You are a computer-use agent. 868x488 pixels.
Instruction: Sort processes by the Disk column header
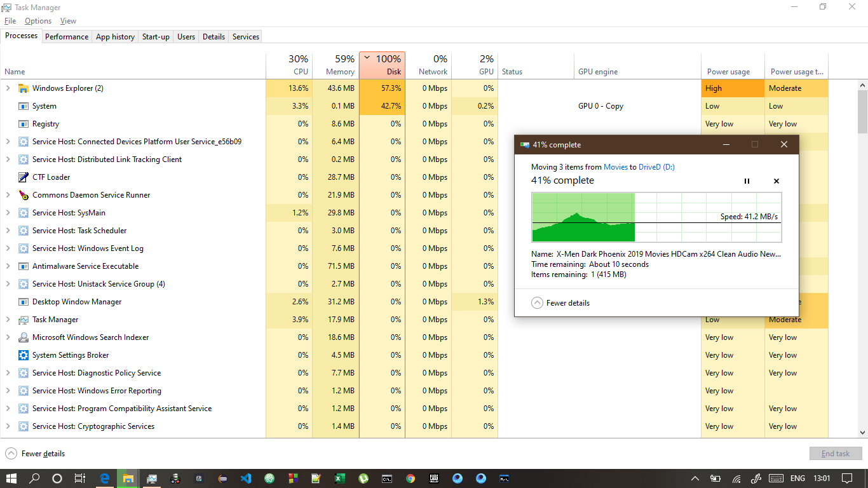click(x=382, y=65)
